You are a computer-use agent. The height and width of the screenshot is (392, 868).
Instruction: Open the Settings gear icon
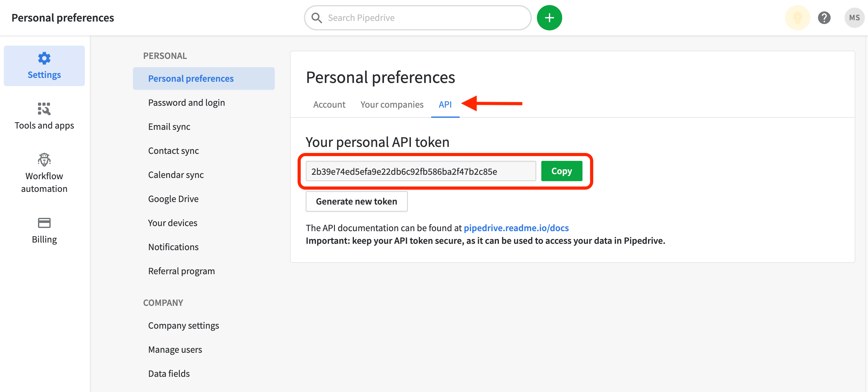tap(44, 59)
